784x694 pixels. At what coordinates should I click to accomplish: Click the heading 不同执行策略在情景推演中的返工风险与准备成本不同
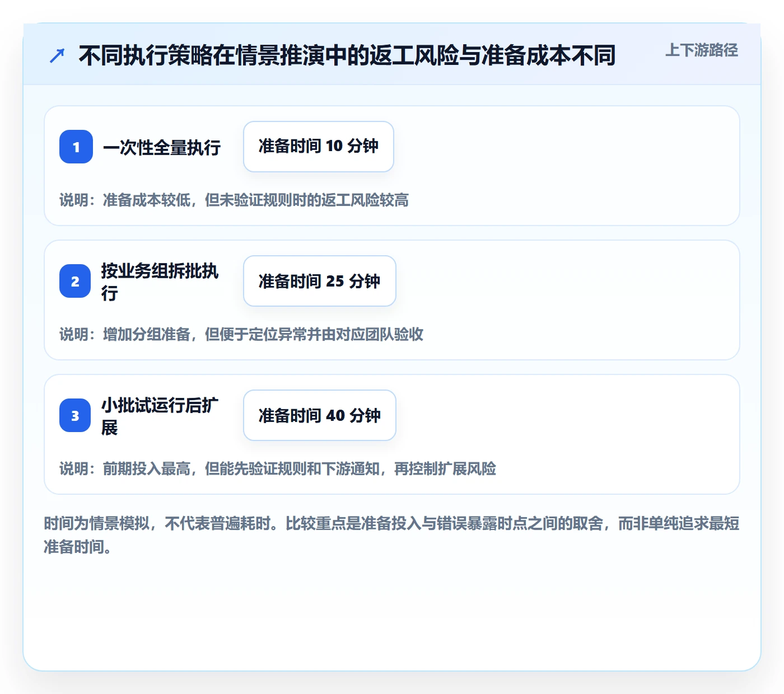tap(347, 55)
